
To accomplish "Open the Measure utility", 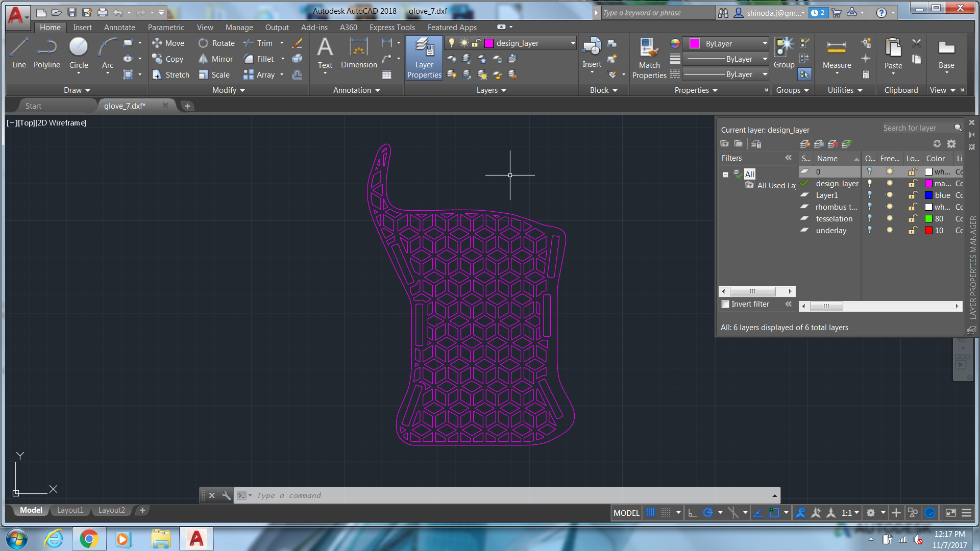I will (x=837, y=54).
